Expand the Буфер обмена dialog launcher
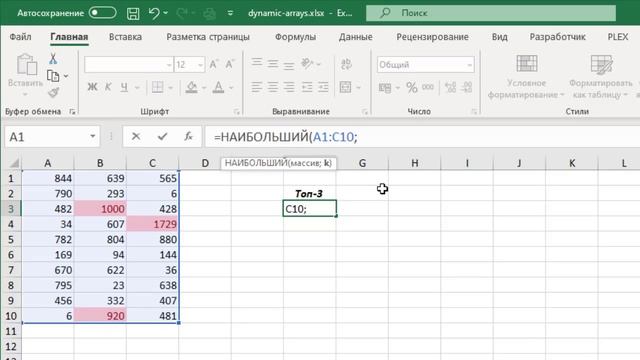The height and width of the screenshot is (360, 640). pyautogui.click(x=72, y=111)
